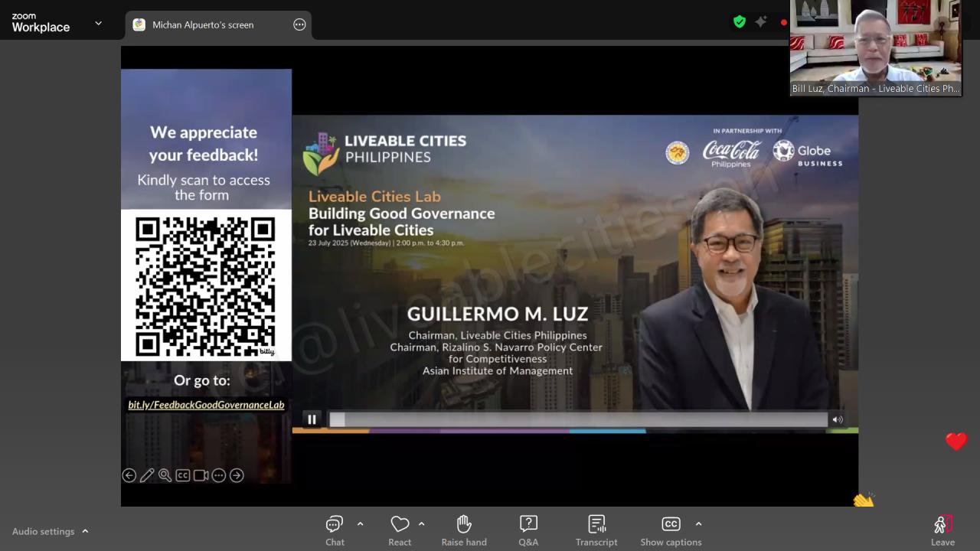Viewport: 980px width, 551px height.
Task: Click 'Asian Institute of Management' text
Action: (x=498, y=370)
